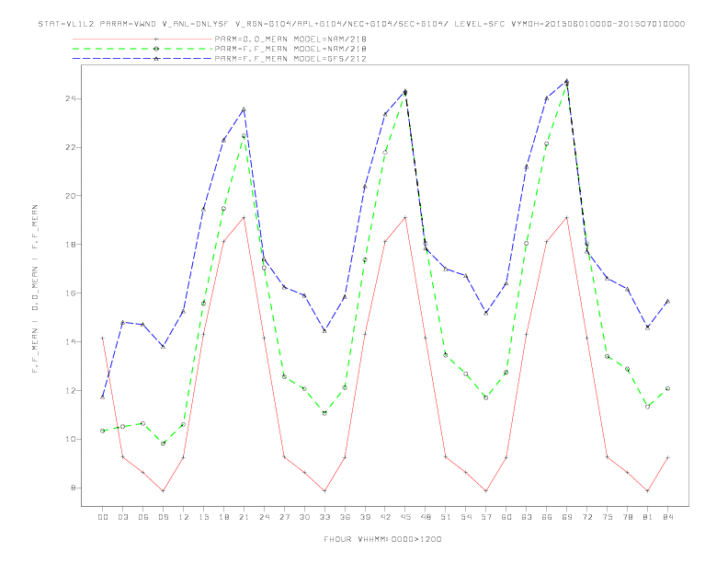Image resolution: width=728 pixels, height=563 pixels.
Task: Click x-axis tick label 15
Action: [203, 517]
